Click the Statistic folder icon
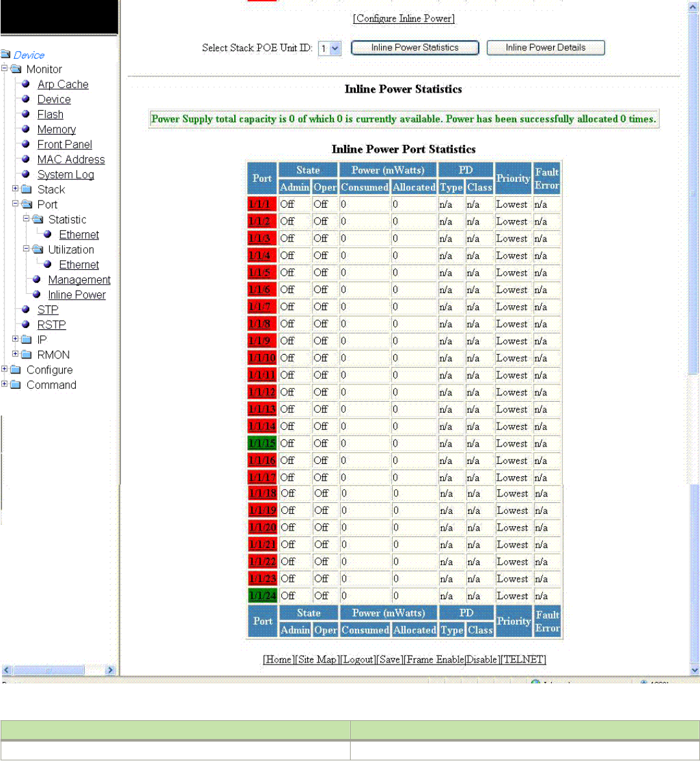Screen dimensions: 700x761 pos(38,219)
